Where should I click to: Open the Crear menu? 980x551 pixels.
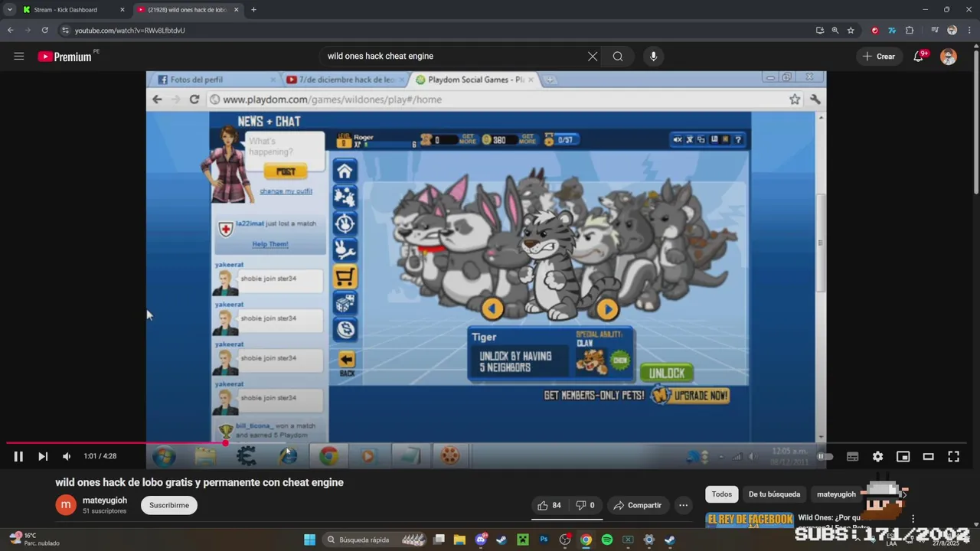click(x=878, y=56)
